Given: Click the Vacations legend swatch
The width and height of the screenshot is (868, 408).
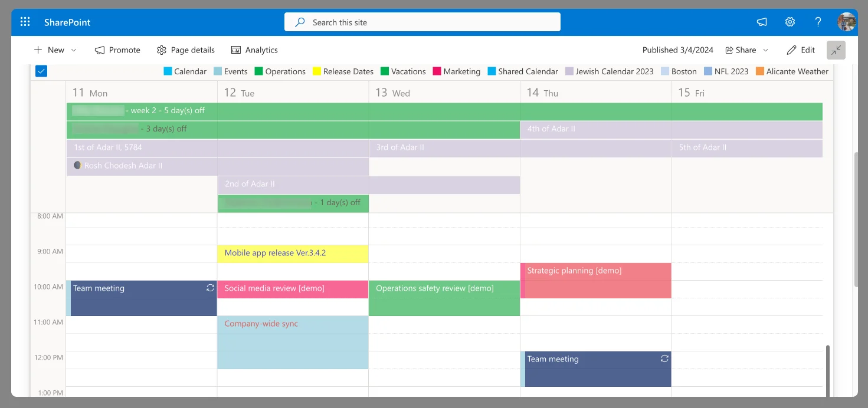Looking at the screenshot, I should pyautogui.click(x=385, y=71).
